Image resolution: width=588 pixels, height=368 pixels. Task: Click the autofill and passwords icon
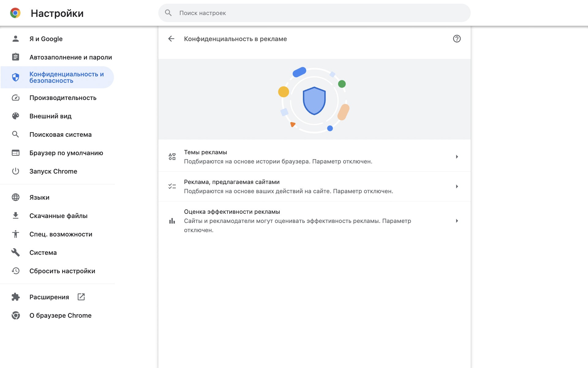click(x=15, y=57)
